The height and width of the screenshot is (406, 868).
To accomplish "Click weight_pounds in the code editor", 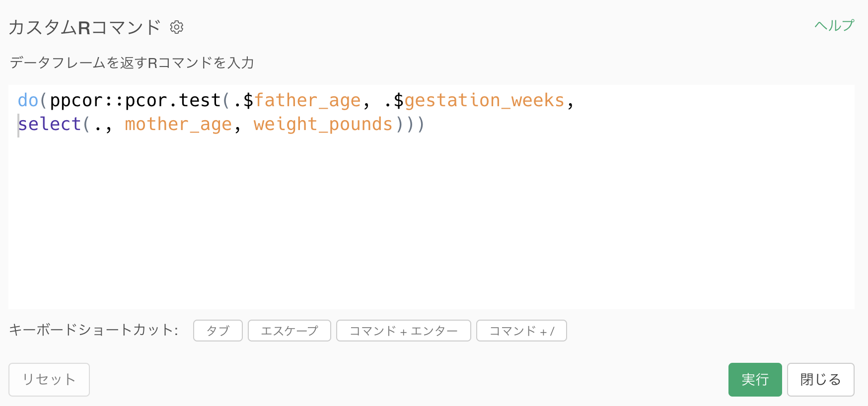I will click(323, 125).
